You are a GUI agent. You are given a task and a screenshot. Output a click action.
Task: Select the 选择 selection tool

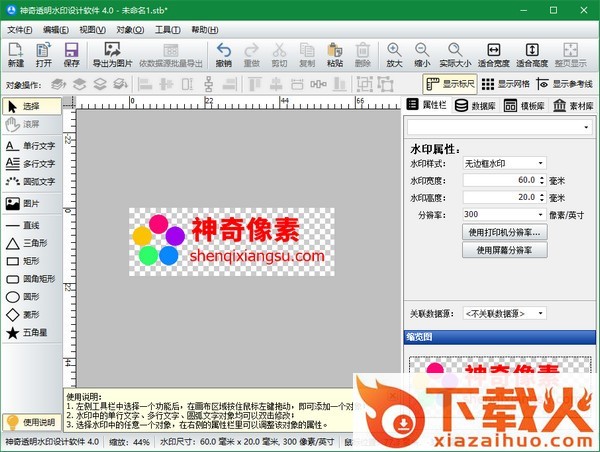[x=31, y=106]
